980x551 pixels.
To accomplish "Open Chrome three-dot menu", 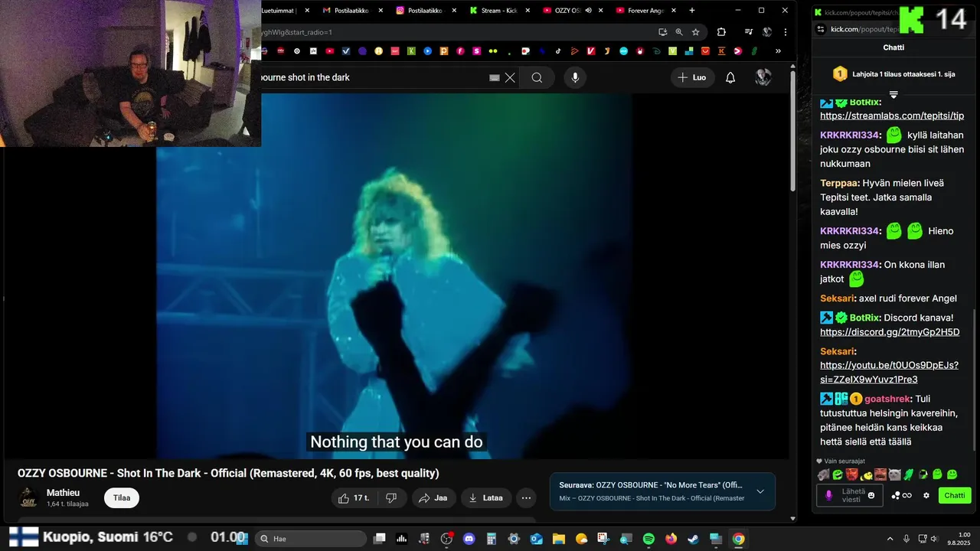I will (786, 32).
